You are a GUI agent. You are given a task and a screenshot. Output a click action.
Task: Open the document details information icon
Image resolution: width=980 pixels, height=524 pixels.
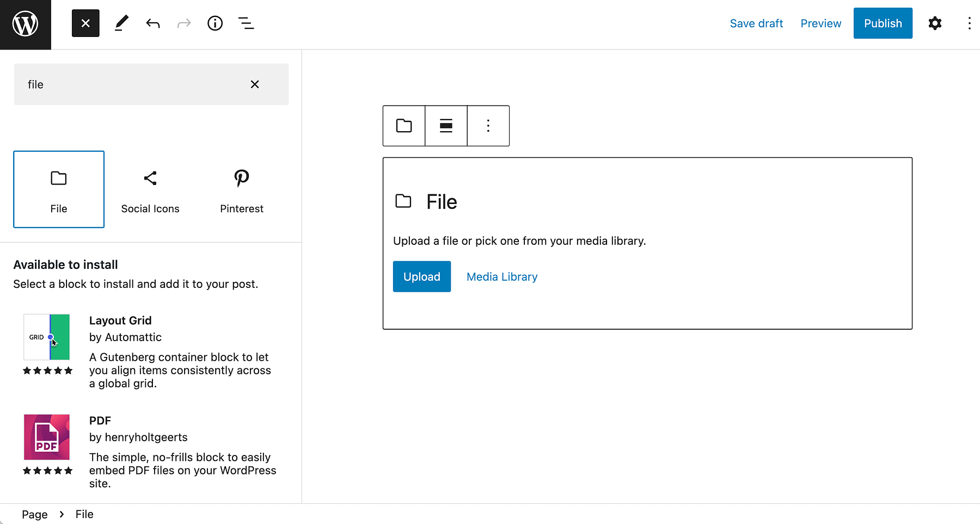click(x=215, y=23)
